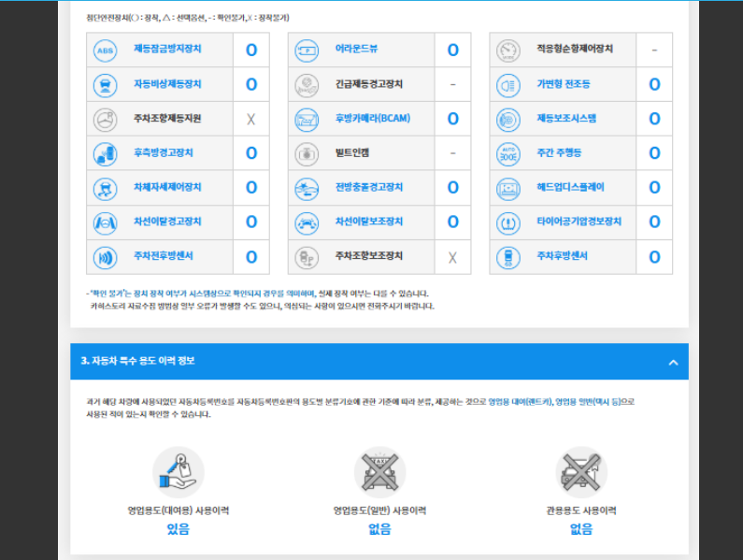Click the 적응형순항제어장치 gauge icon
Image resolution: width=743 pixels, height=560 pixels.
(508, 50)
